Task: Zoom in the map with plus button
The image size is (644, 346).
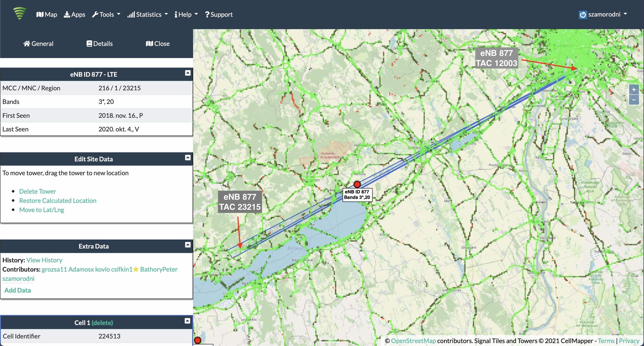Action: point(634,89)
